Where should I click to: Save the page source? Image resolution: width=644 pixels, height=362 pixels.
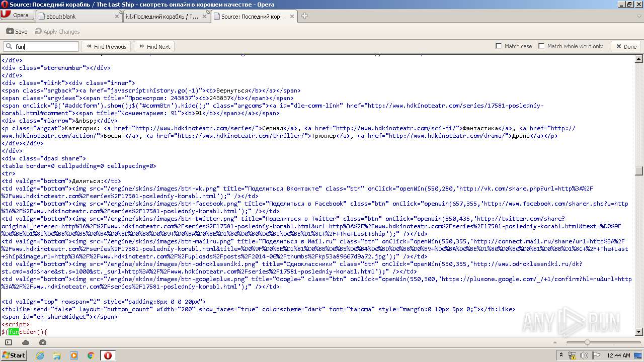[x=17, y=31]
